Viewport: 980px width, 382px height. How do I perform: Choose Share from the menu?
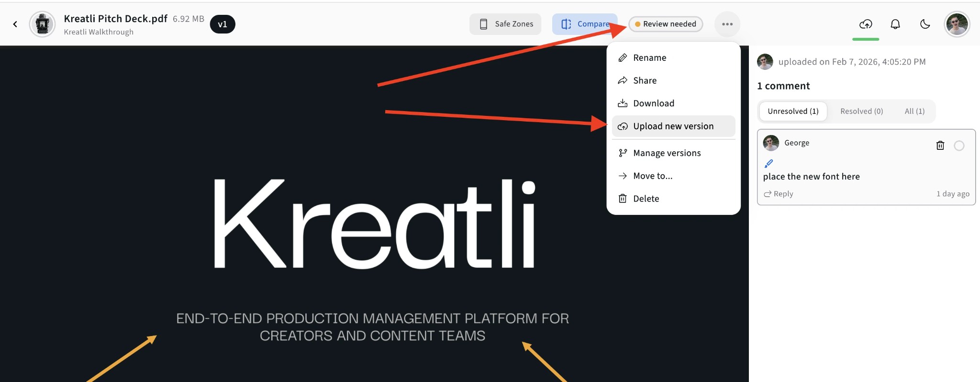tap(673, 80)
